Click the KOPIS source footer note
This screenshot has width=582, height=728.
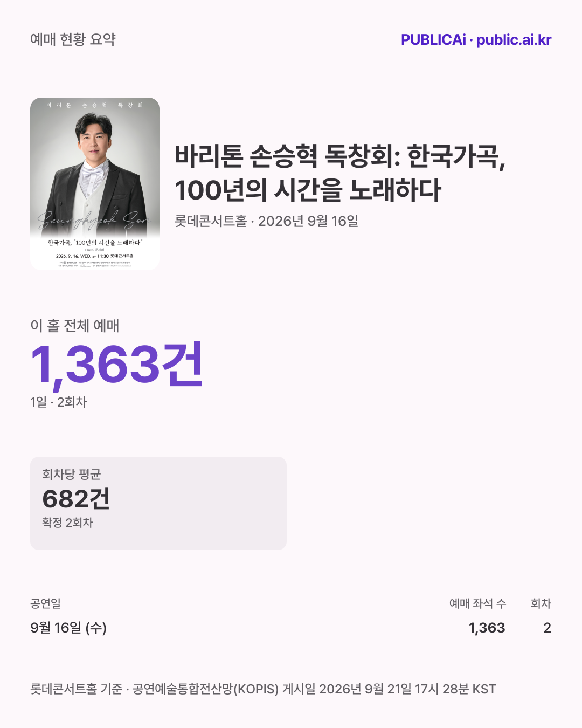[x=263, y=689]
